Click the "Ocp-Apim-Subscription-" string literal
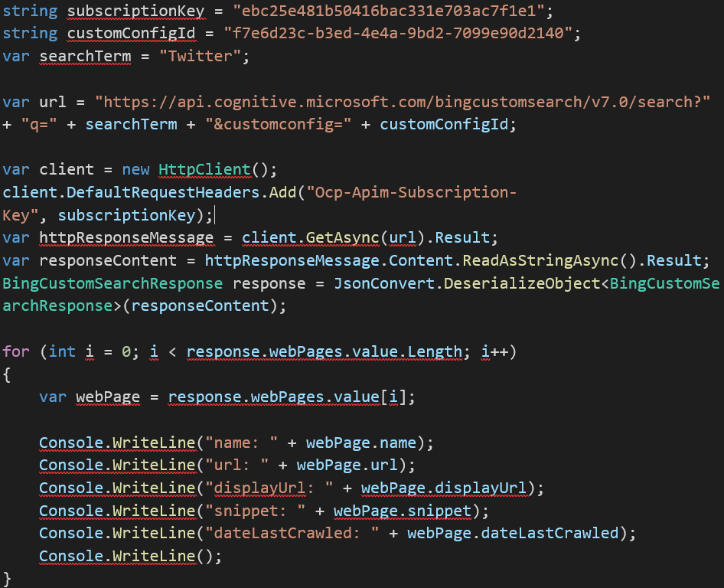724x588 pixels. (412, 192)
